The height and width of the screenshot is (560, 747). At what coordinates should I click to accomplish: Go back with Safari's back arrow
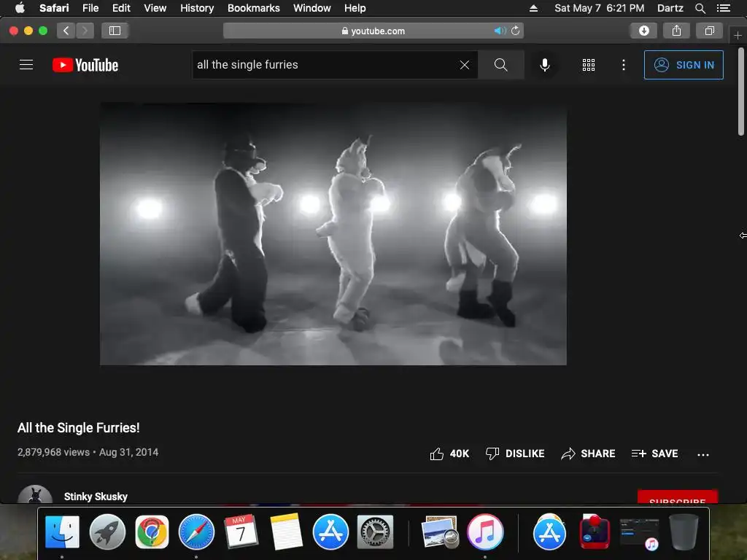pos(66,31)
